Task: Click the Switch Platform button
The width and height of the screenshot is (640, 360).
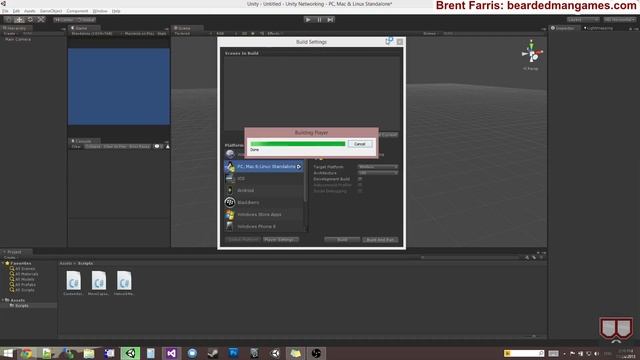Action: click(243, 240)
